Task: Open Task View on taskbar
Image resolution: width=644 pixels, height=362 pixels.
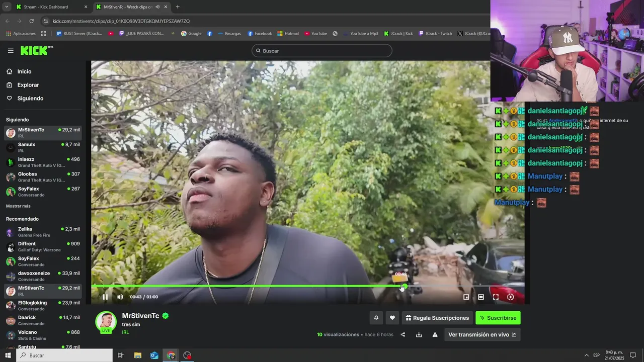Action: point(121,355)
